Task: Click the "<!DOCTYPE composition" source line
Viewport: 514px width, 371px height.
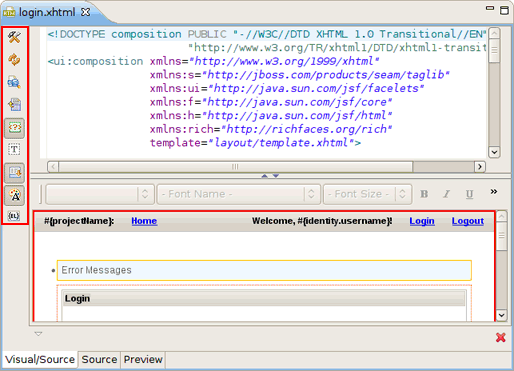Action: point(266,34)
